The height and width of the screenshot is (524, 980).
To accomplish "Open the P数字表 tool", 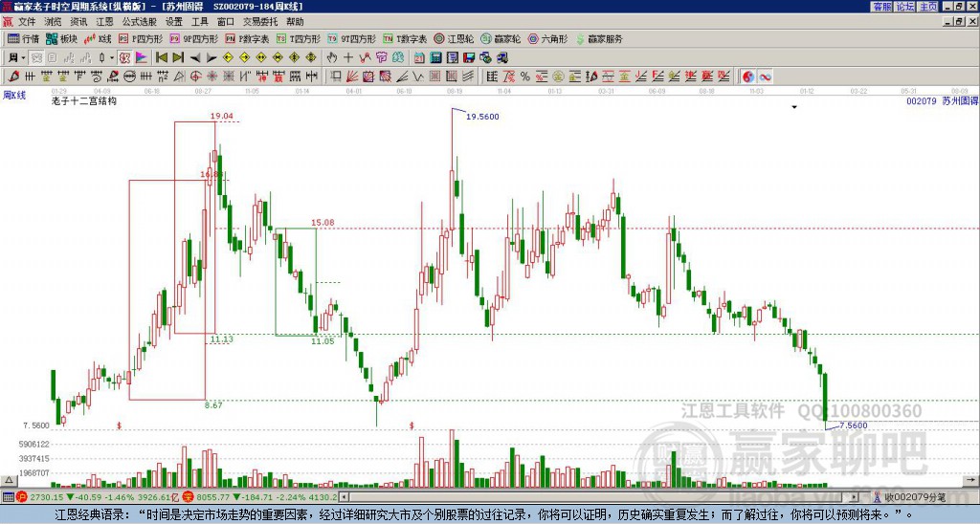I will coord(247,38).
